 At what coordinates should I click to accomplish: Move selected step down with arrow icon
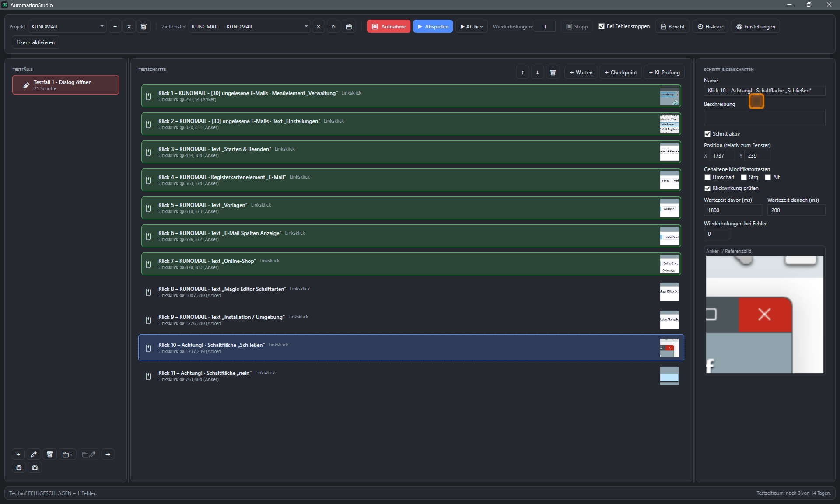537,73
